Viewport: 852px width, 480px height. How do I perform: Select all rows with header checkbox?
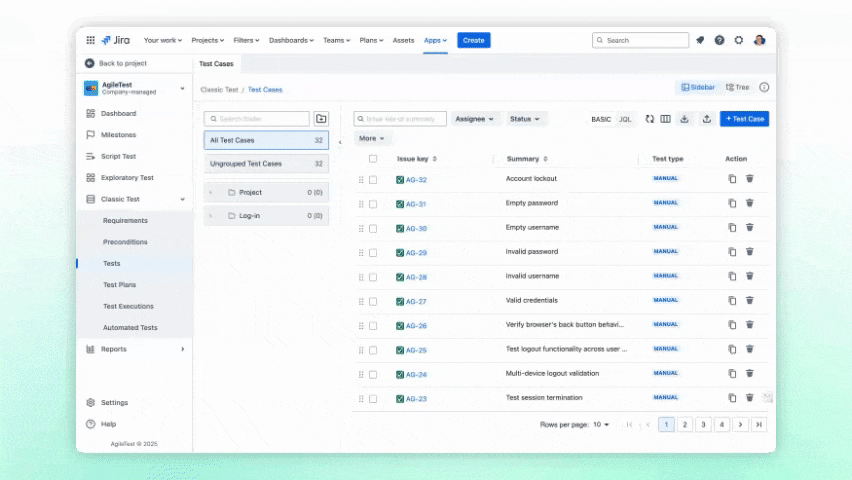373,159
